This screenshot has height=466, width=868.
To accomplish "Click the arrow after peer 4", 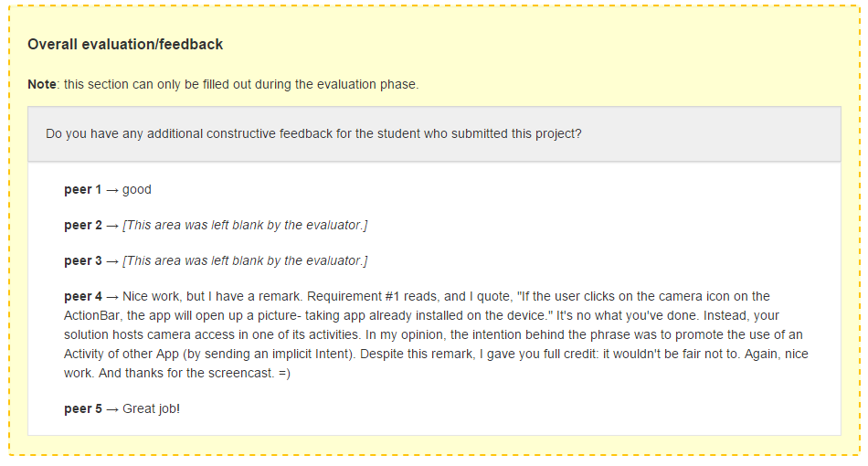I will [x=112, y=297].
